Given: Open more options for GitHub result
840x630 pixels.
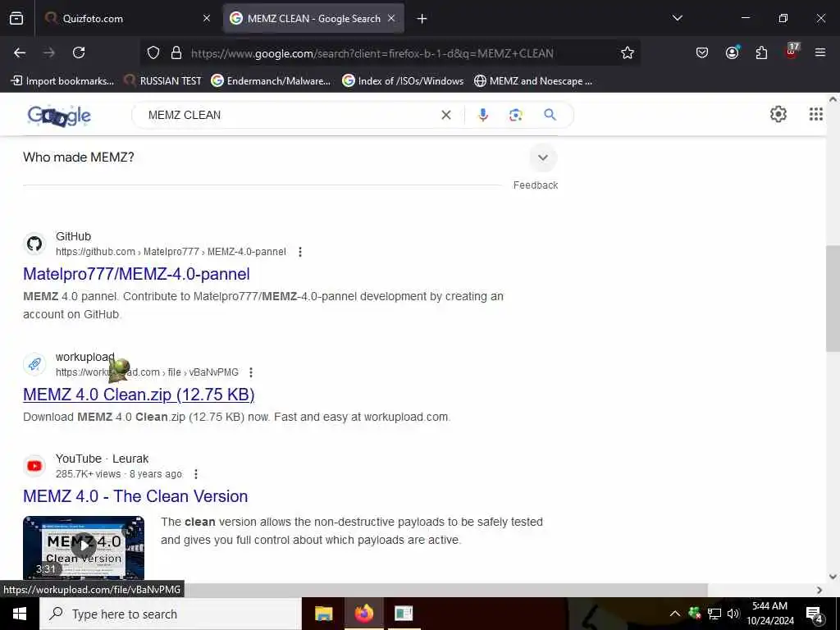Looking at the screenshot, I should (x=300, y=252).
